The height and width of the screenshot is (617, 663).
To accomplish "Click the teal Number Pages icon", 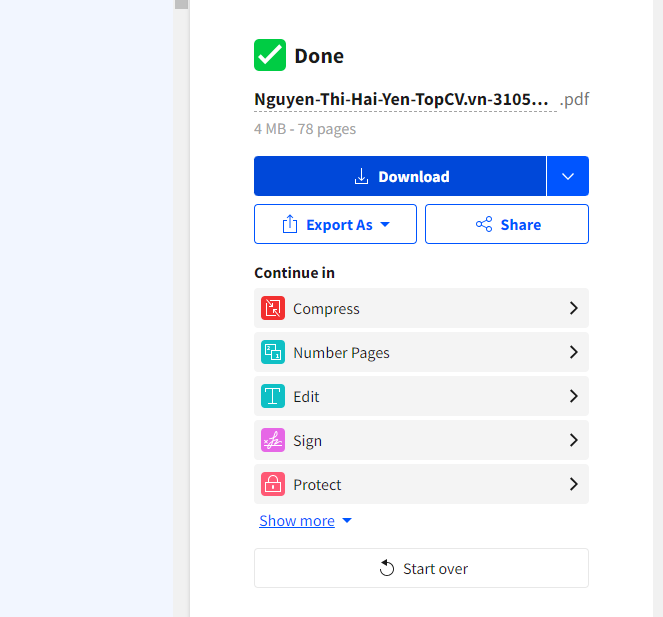I will pos(273,352).
